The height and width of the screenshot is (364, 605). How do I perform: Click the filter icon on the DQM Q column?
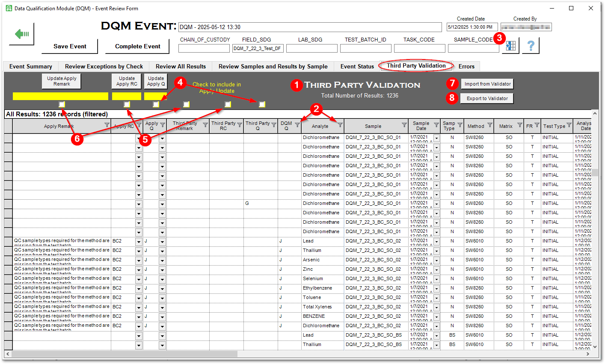coord(297,126)
